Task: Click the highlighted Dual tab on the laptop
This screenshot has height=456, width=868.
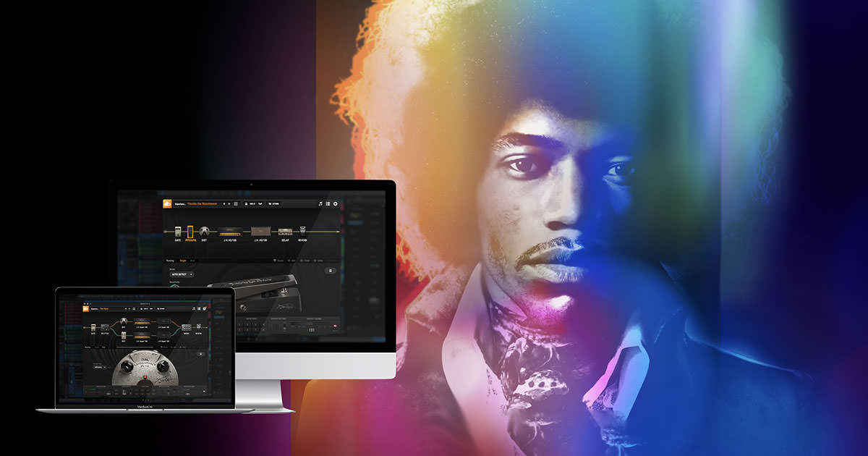Action: click(103, 347)
